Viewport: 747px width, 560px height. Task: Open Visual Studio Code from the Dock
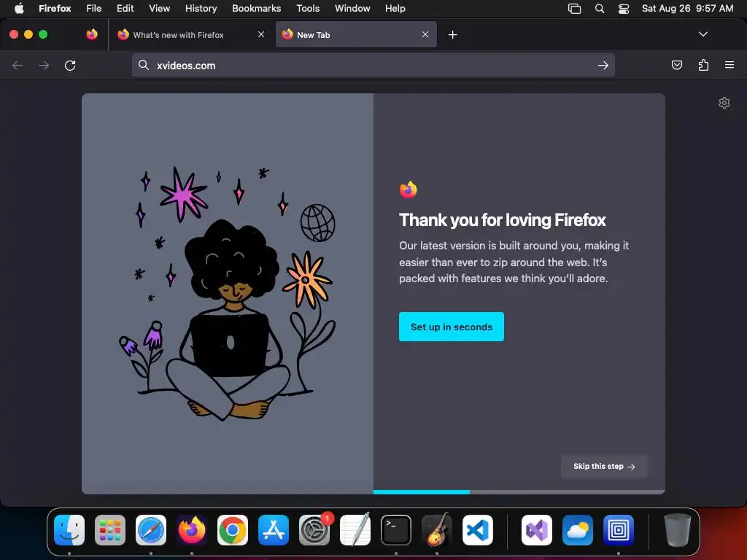point(478,529)
